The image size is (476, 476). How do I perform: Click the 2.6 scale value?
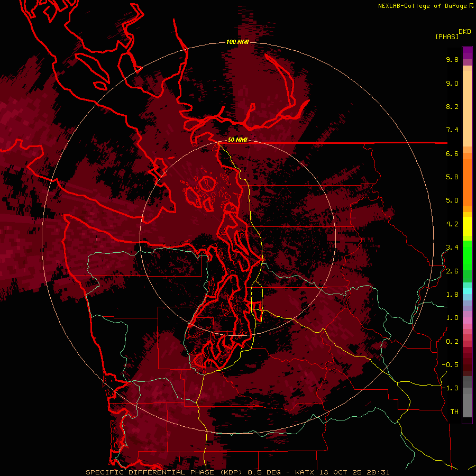coord(452,271)
